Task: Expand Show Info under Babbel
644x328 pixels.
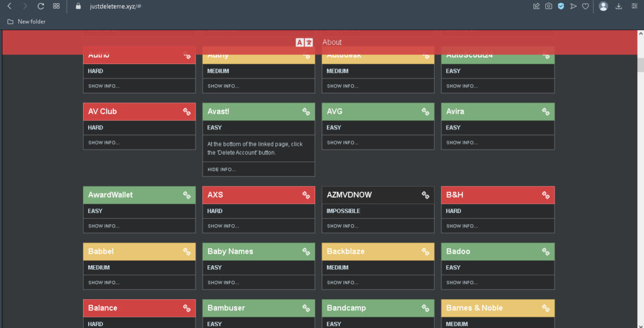Action: pos(104,283)
